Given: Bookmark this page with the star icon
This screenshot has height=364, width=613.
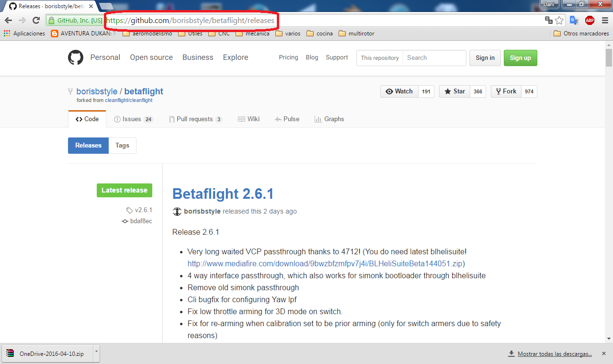Looking at the screenshot, I should pyautogui.click(x=559, y=20).
